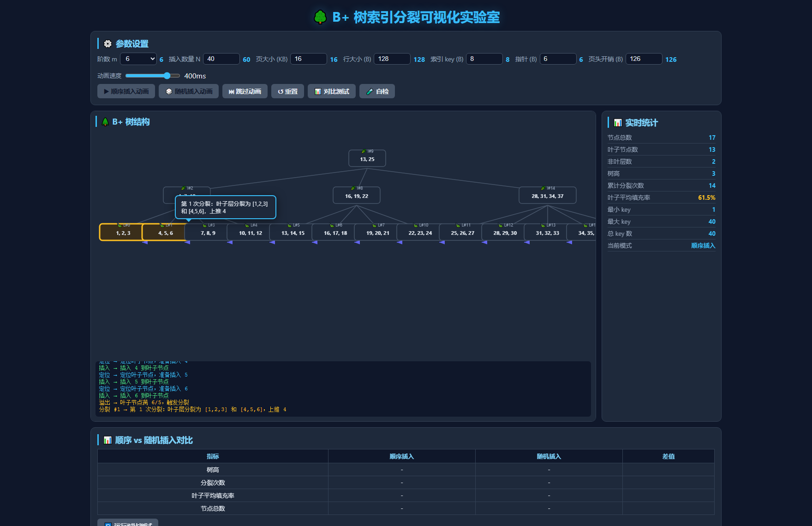The width and height of the screenshot is (812, 526).
Task: Select root node with keys 13, 25
Action: point(367,158)
